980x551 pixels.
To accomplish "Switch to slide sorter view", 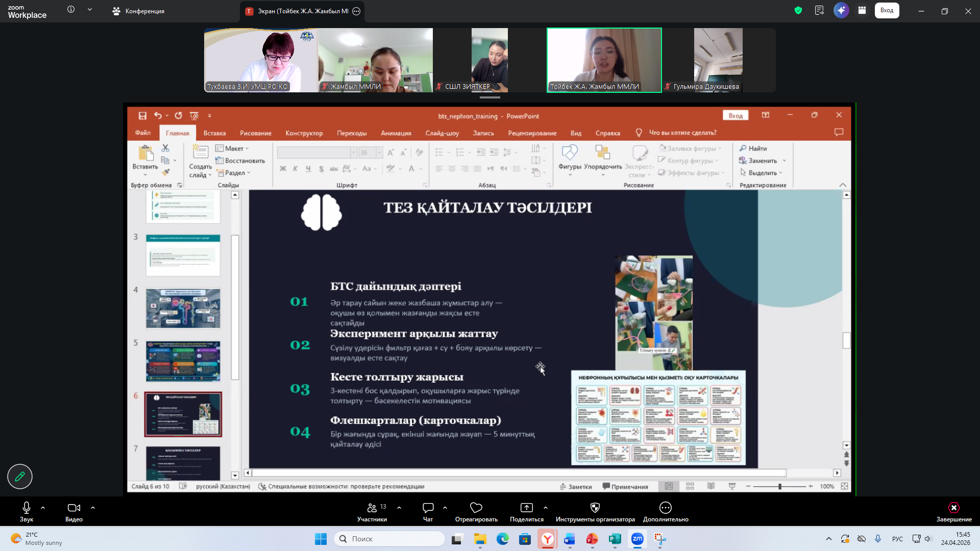I will pos(690,486).
